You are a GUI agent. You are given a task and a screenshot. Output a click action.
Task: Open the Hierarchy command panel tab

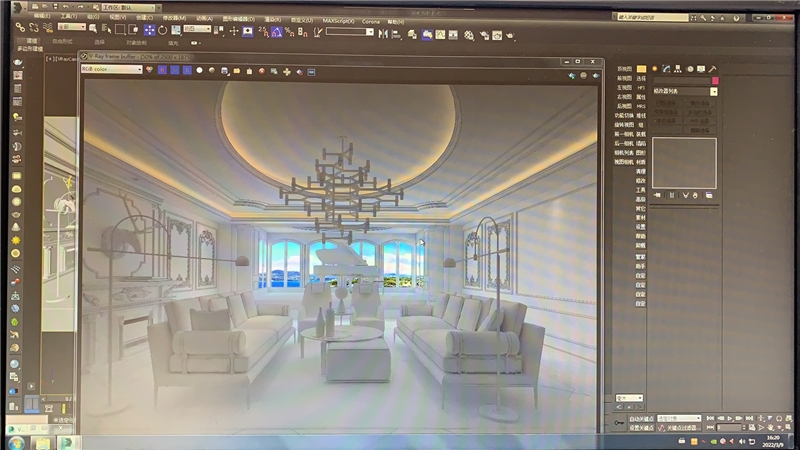coord(675,69)
